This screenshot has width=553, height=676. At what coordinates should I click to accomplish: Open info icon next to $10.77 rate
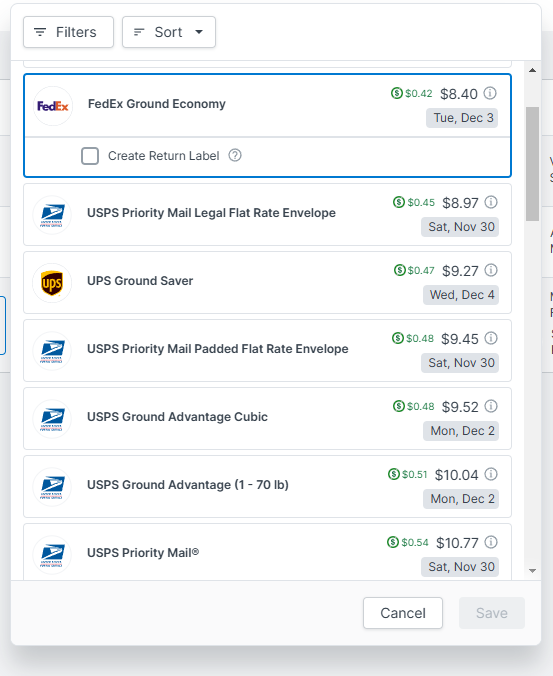pos(491,542)
